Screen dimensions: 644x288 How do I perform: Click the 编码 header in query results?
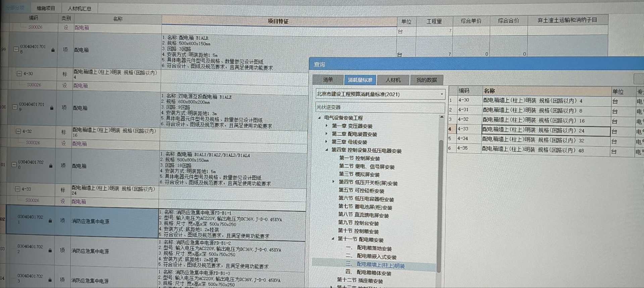coord(469,91)
